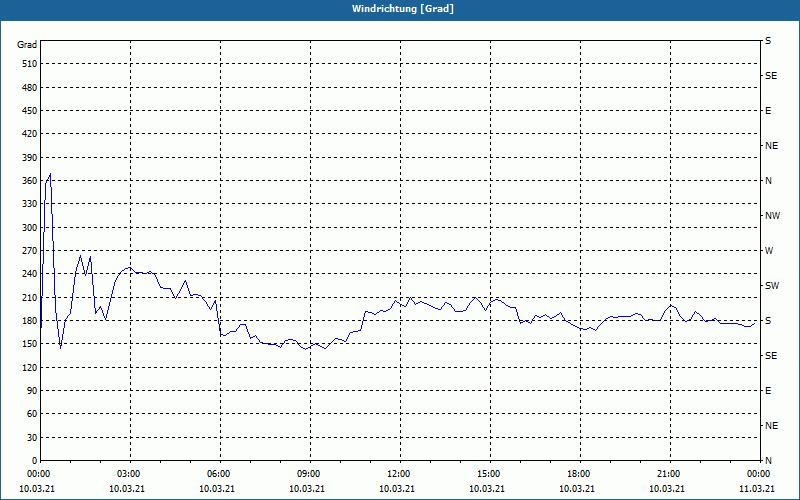Click the 30 degree axis label

point(32,438)
